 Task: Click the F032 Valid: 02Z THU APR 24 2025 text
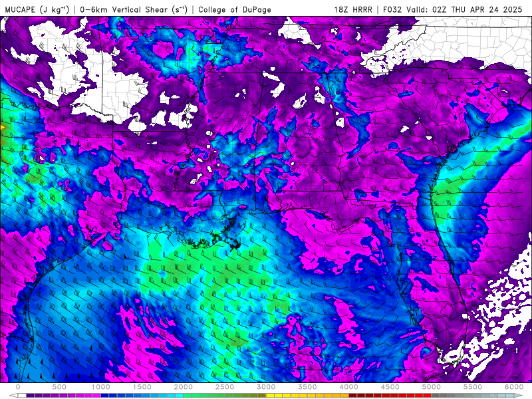[453, 9]
